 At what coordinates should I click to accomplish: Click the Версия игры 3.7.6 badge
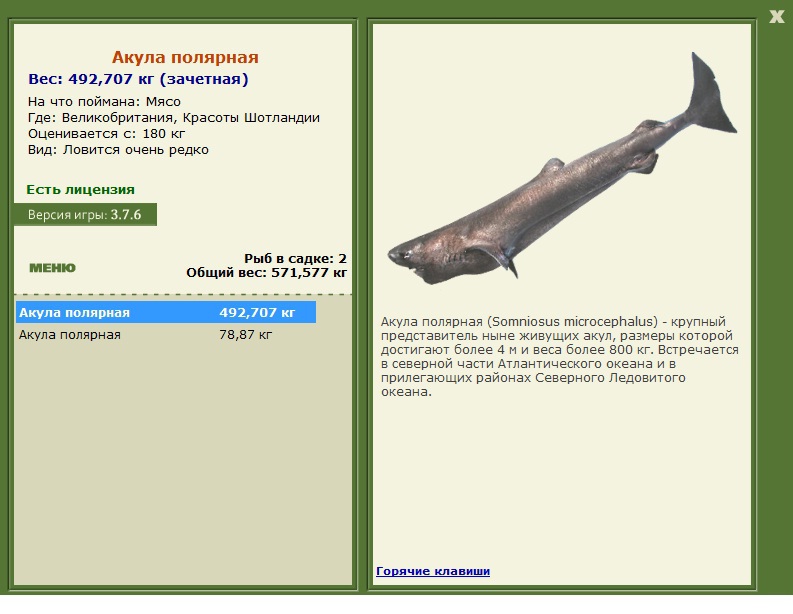[x=85, y=215]
